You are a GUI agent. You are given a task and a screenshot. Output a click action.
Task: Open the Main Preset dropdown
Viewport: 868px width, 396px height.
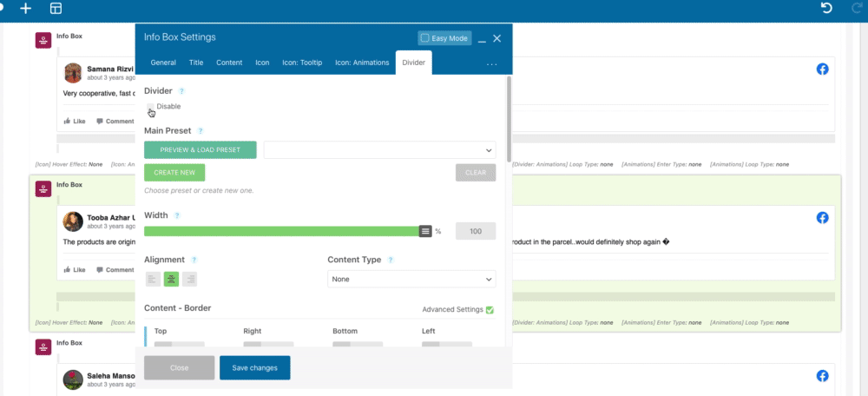pyautogui.click(x=380, y=150)
